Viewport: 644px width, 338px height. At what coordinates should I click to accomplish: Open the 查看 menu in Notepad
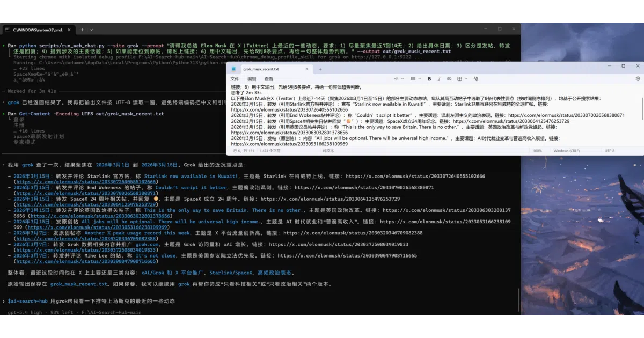pos(268,79)
